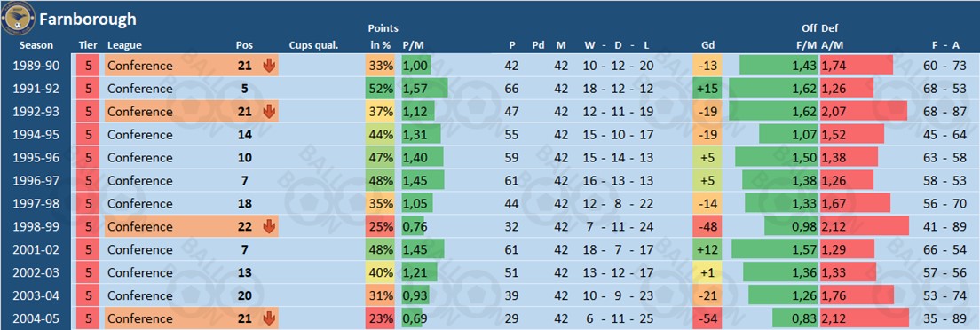Click the Gd column header
The image size is (980, 330).
click(x=708, y=45)
